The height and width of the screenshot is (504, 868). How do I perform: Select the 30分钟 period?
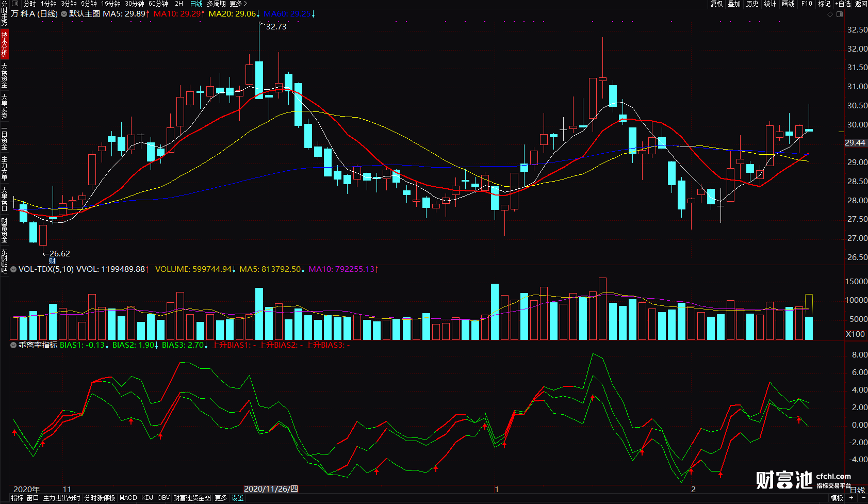pyautogui.click(x=134, y=4)
